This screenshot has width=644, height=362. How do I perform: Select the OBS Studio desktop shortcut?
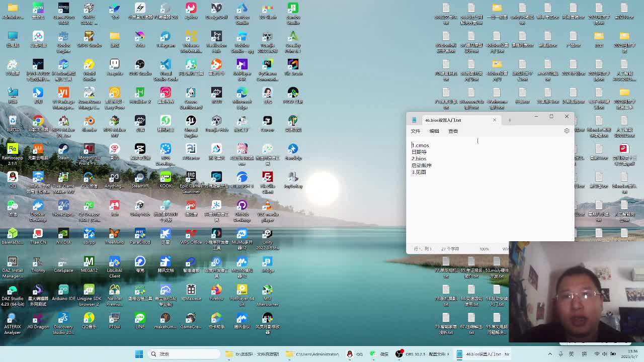click(140, 65)
